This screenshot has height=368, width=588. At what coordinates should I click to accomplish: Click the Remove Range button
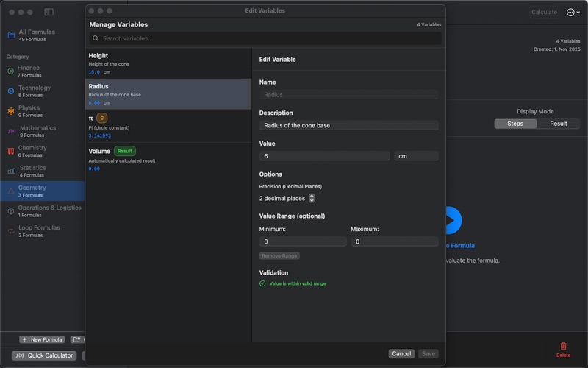coord(279,255)
